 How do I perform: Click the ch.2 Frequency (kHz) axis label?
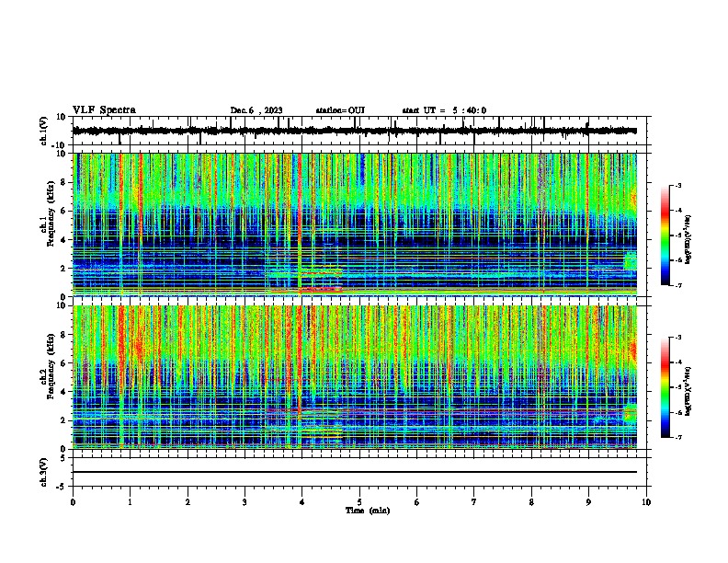point(48,366)
